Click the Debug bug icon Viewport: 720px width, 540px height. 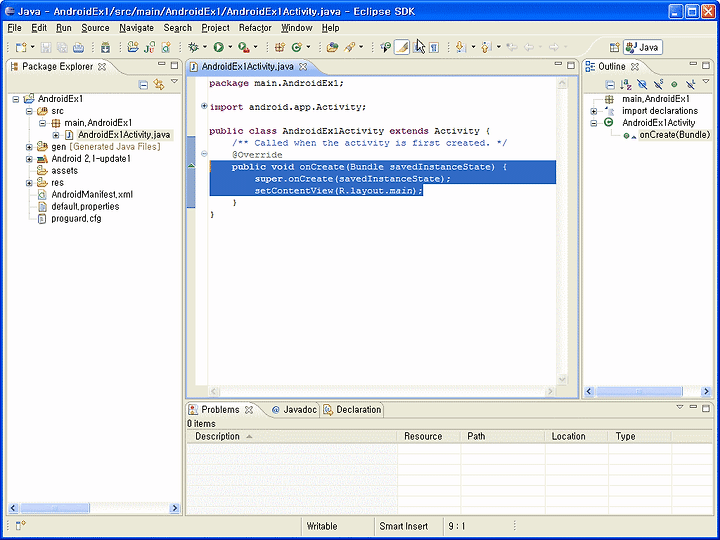pyautogui.click(x=193, y=47)
